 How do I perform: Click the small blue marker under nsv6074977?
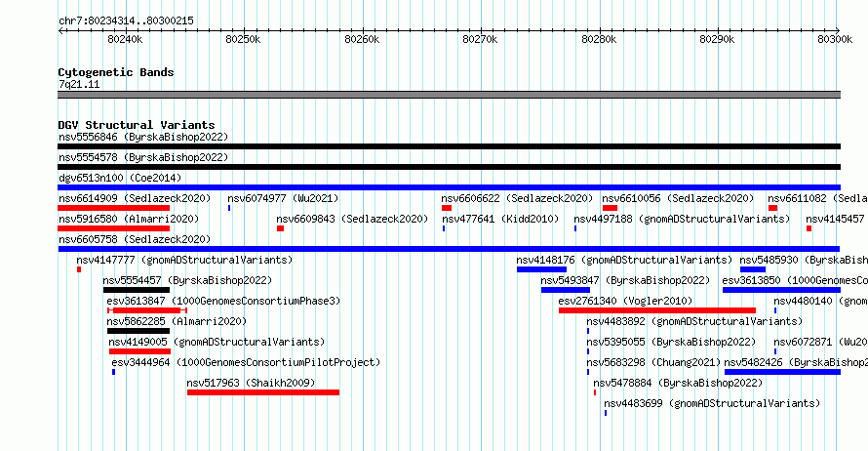click(x=229, y=208)
